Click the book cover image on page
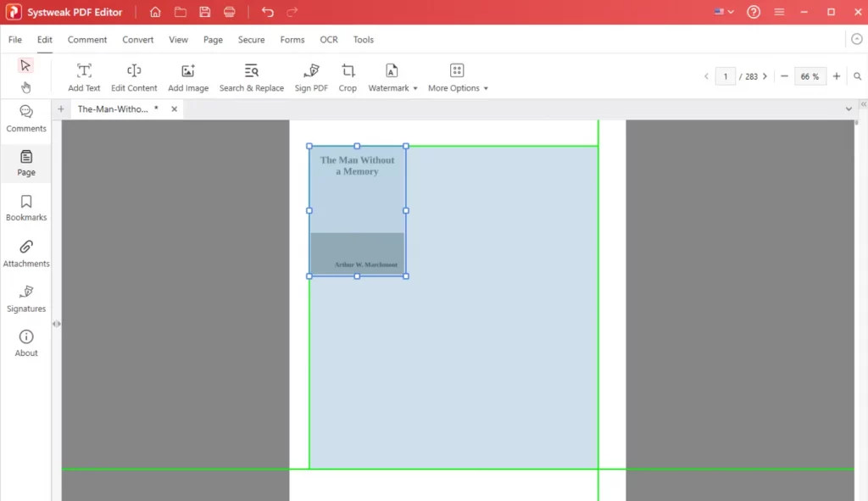The image size is (868, 501). click(357, 211)
